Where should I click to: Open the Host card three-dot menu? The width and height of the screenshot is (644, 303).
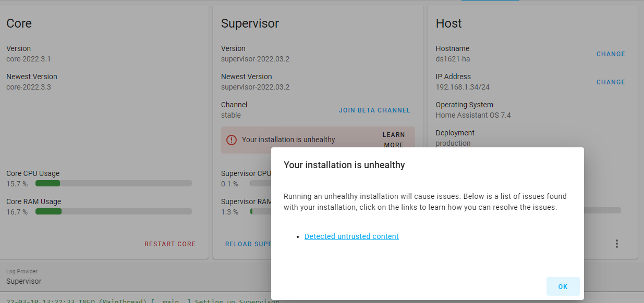[x=617, y=244]
